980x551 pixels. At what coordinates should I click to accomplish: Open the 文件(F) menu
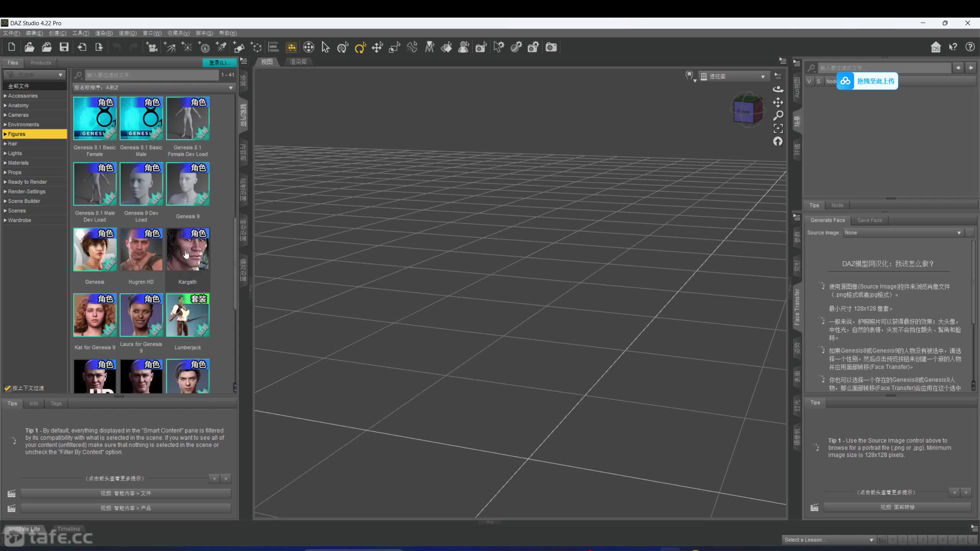tap(11, 33)
